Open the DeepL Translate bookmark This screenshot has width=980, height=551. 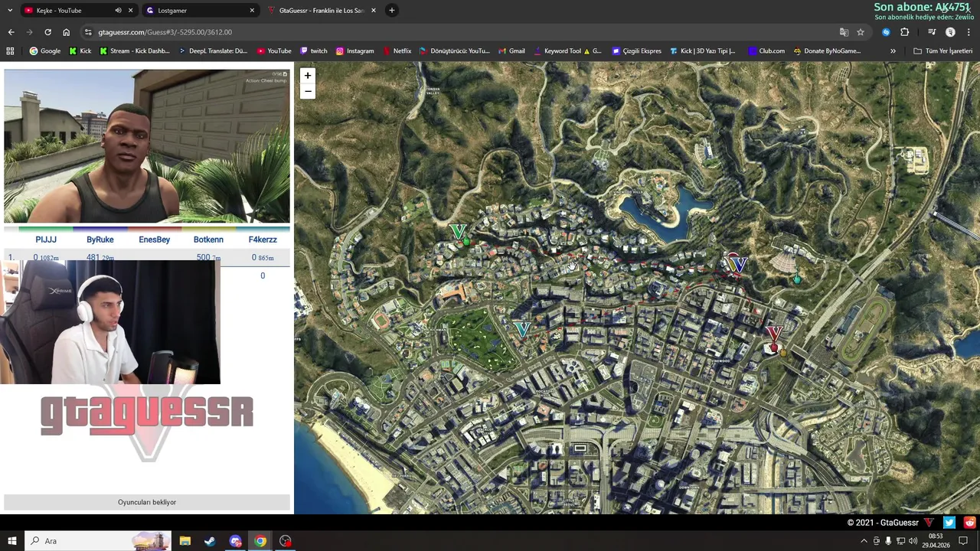pos(213,51)
